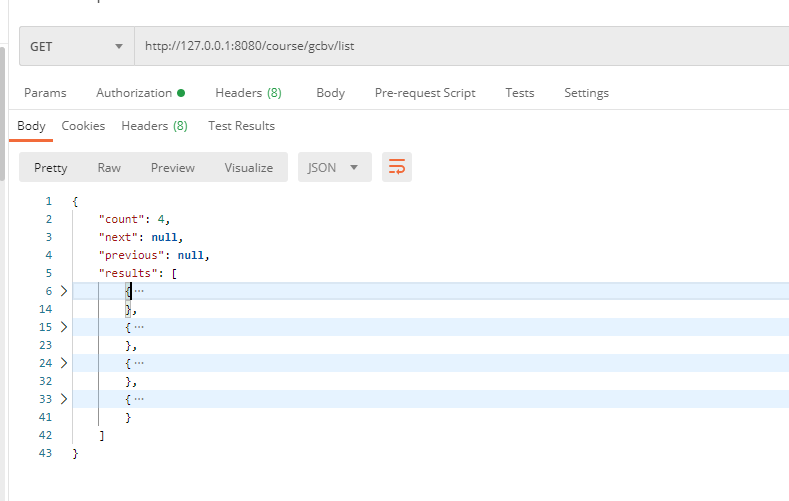Click the "next" key text

point(118,237)
